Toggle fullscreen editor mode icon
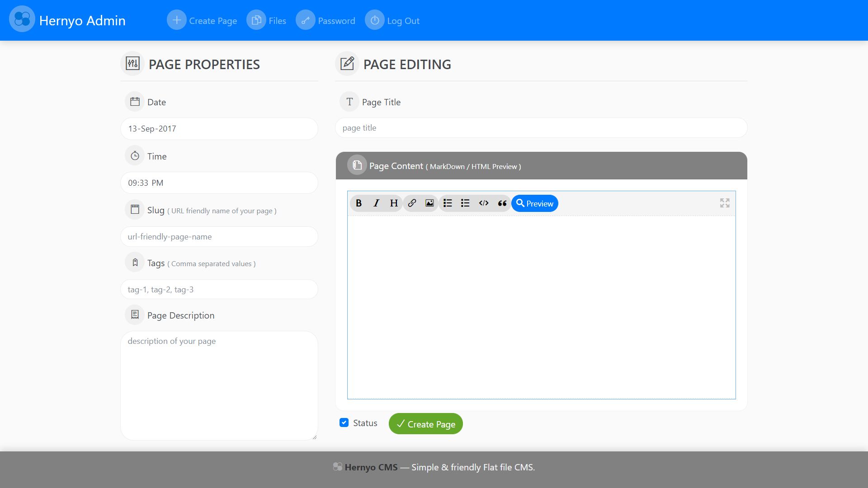Screen dimensions: 868x488 click(725, 203)
